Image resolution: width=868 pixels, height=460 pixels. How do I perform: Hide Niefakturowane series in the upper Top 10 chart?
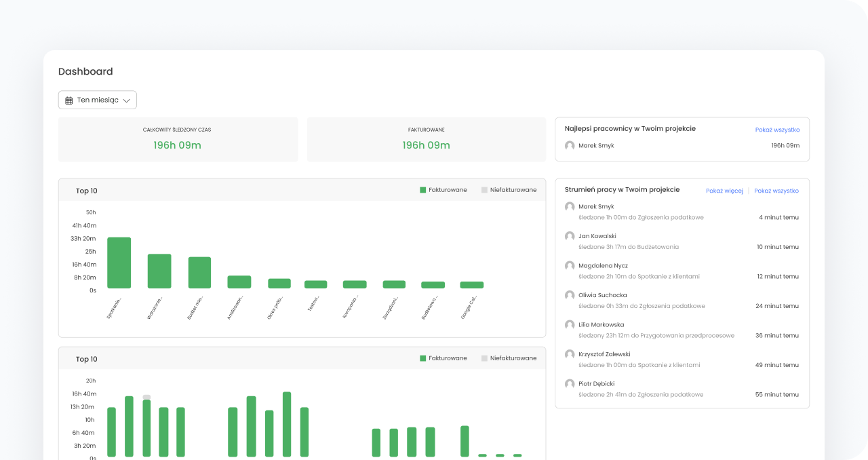509,190
